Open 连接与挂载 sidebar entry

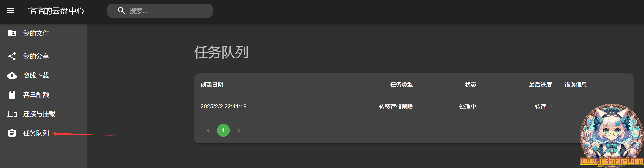click(x=44, y=114)
